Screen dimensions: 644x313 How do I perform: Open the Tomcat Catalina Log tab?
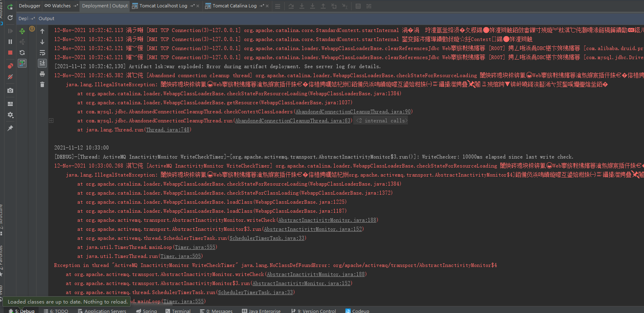pyautogui.click(x=238, y=6)
